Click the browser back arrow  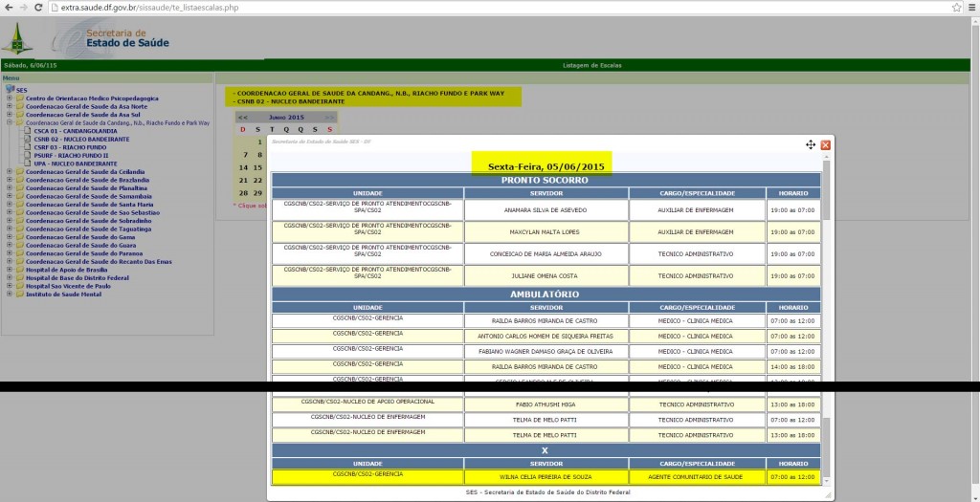(10, 8)
